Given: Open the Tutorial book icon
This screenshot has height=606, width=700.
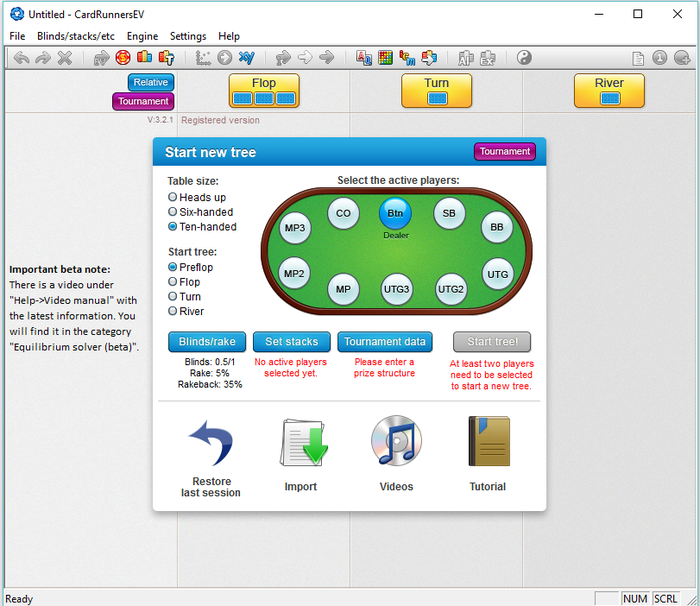Looking at the screenshot, I should (489, 441).
